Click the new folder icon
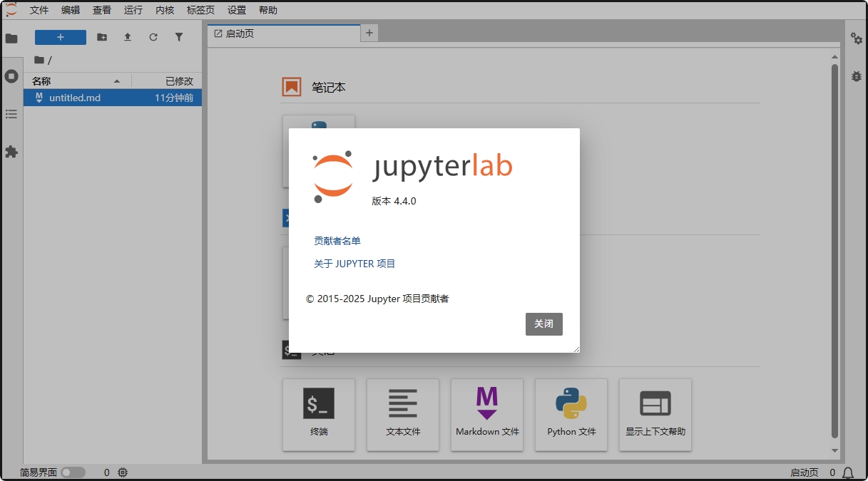 click(102, 37)
